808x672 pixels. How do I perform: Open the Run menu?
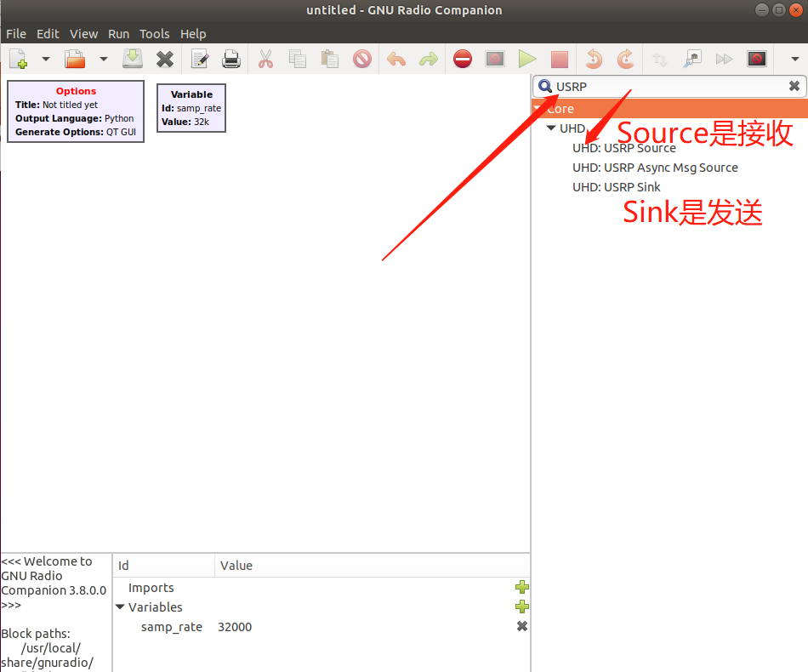point(118,33)
